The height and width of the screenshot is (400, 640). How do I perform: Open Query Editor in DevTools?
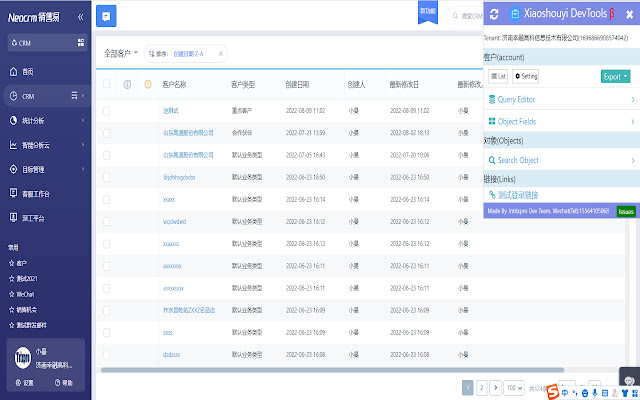coord(562,99)
